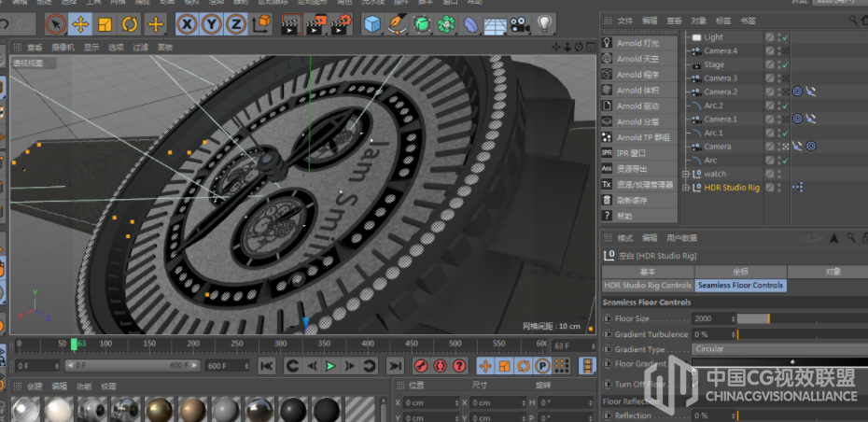This screenshot has height=422, width=868.
Task: Play the animation forward
Action: pyautogui.click(x=330, y=365)
